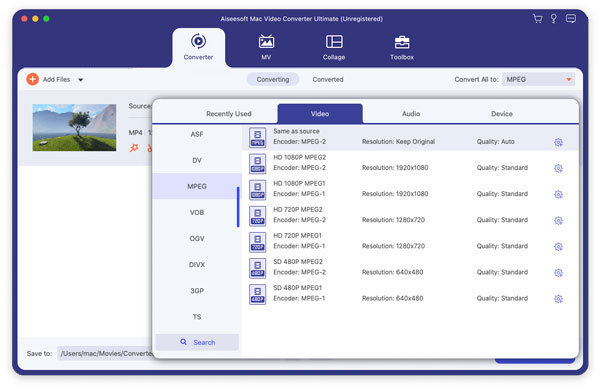Switch to the Audio format tab
Image resolution: width=600 pixels, height=389 pixels.
click(411, 114)
